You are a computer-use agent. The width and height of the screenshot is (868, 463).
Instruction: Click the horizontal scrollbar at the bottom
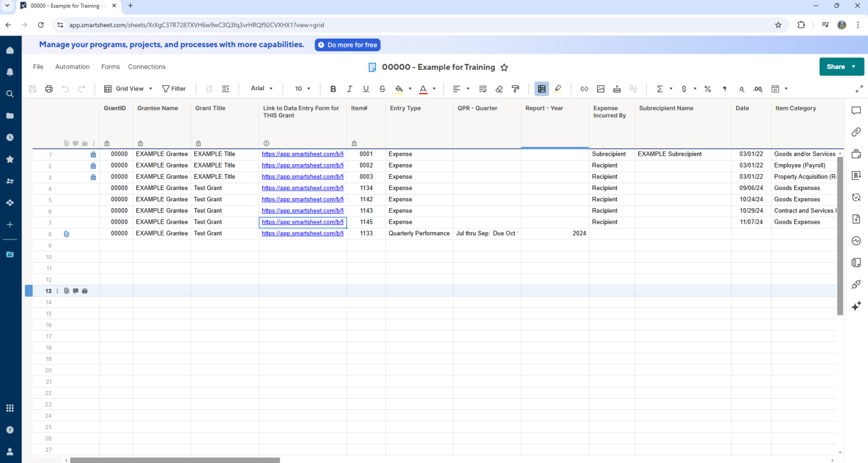point(175,460)
